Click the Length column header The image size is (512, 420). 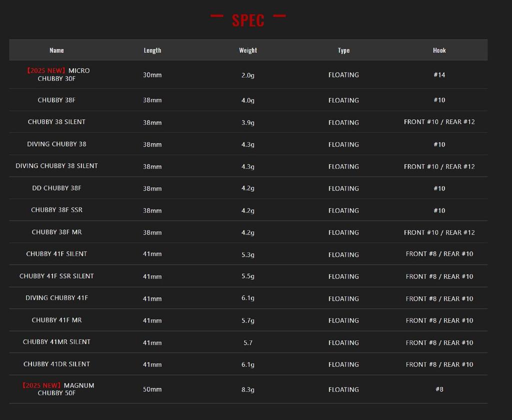tap(152, 50)
